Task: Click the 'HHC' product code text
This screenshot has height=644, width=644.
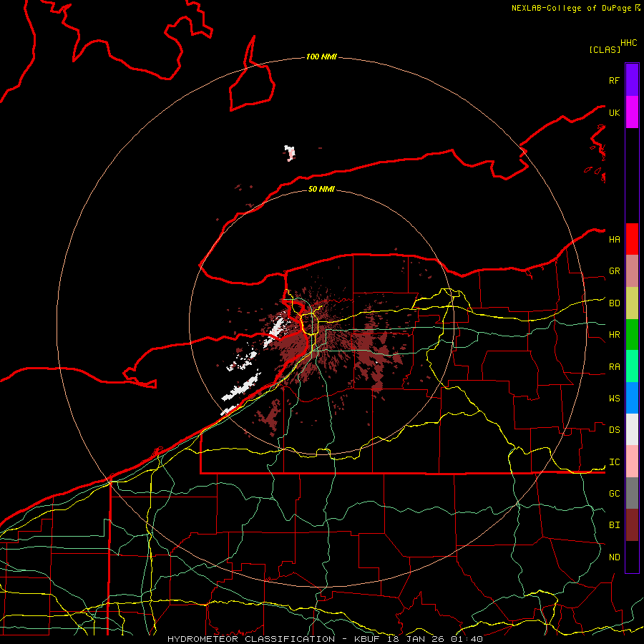Action: [x=628, y=43]
